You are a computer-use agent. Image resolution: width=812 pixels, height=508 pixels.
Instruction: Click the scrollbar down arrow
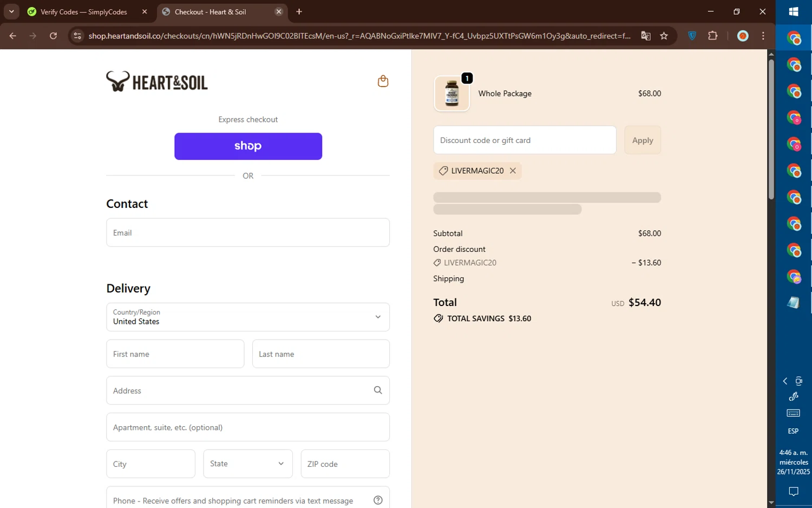tap(771, 503)
